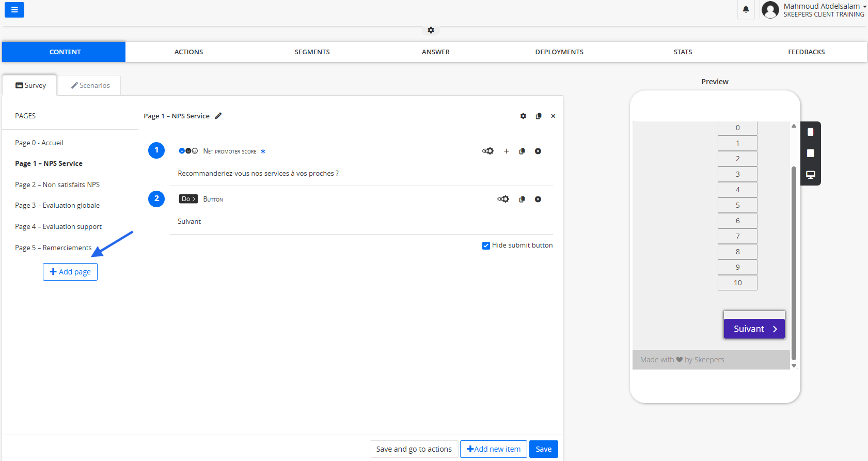Open the hamburger menu
The height and width of the screenshot is (461, 868).
click(14, 10)
